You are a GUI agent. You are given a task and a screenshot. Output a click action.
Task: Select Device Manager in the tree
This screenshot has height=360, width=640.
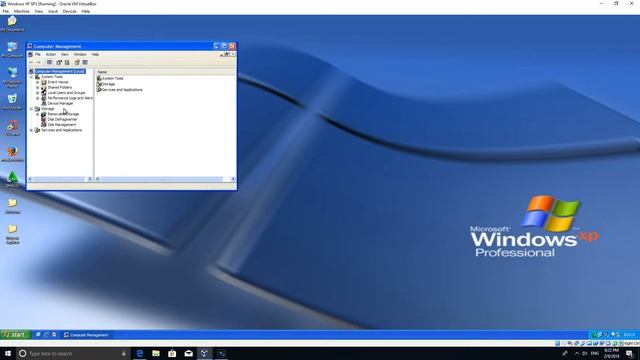(60, 103)
